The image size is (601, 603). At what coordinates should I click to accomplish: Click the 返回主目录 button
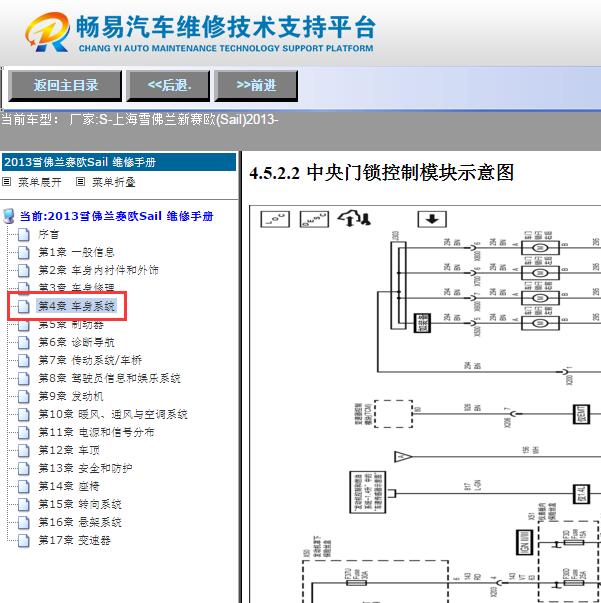tap(65, 85)
